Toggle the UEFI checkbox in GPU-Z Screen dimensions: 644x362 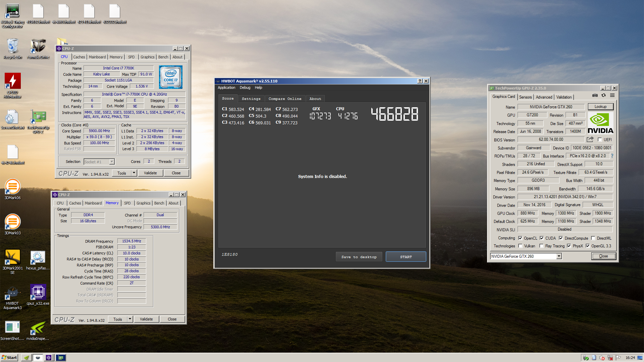[600, 140]
